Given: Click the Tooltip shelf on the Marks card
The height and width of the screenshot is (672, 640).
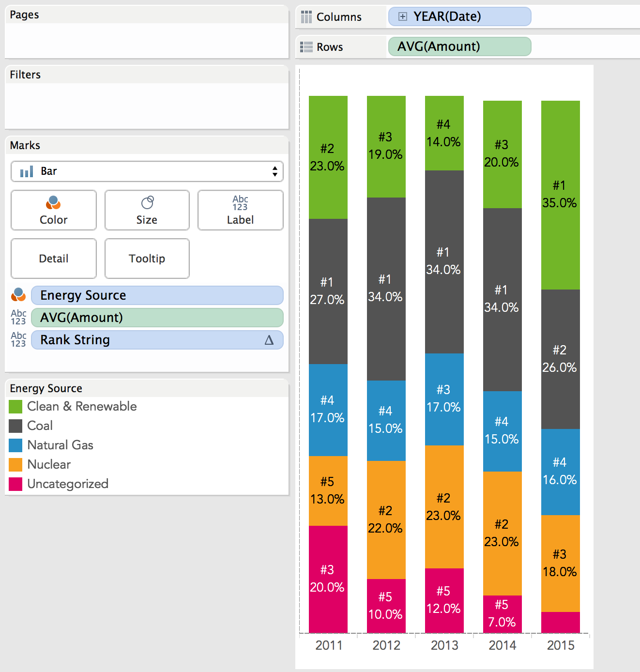Looking at the screenshot, I should point(147,259).
